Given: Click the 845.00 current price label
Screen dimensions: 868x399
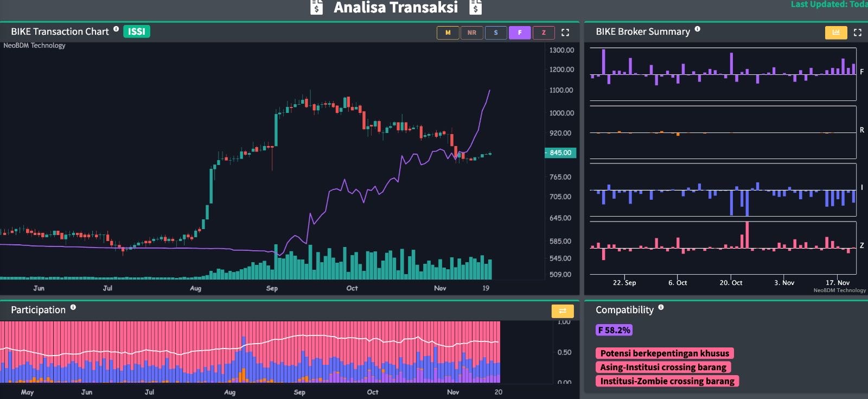Looking at the screenshot, I should (x=560, y=153).
